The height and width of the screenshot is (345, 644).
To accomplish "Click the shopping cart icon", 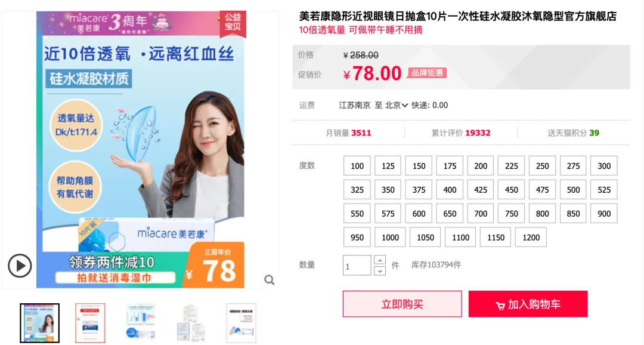I will [x=500, y=305].
